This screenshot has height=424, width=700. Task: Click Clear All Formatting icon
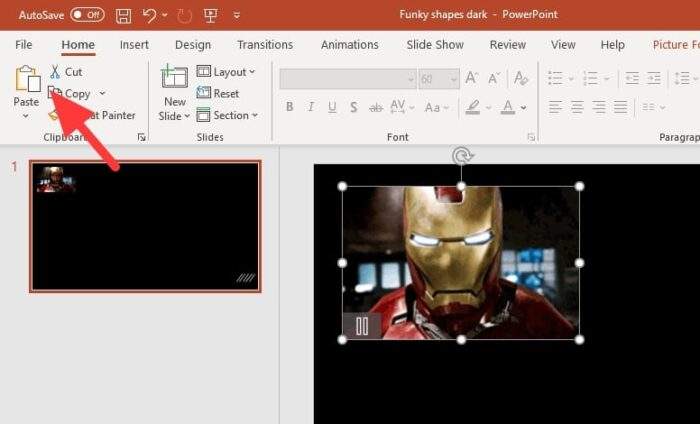click(521, 79)
